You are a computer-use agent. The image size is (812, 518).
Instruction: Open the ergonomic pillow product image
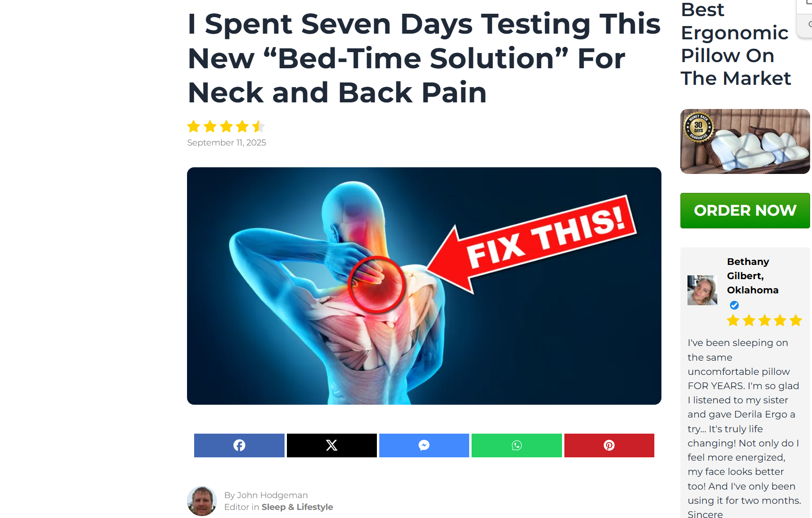[745, 141]
